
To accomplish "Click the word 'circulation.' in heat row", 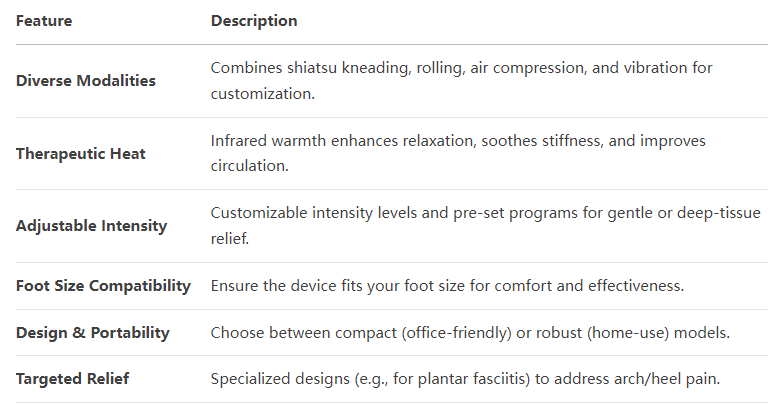I will tap(250, 166).
